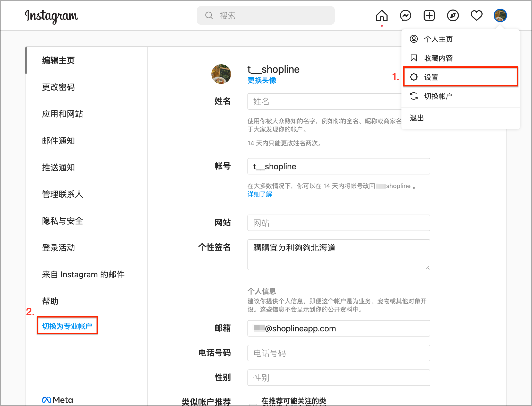Click 退出 to log out
Viewport: 532px width, 406px height.
tap(417, 118)
